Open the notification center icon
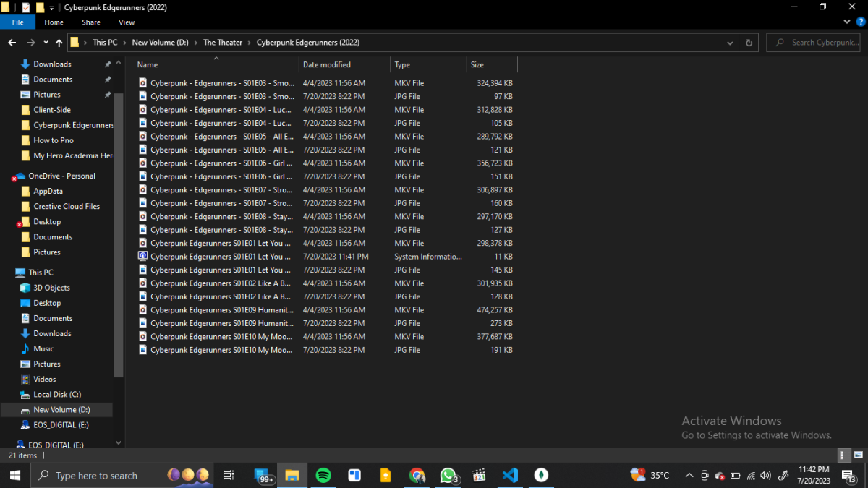This screenshot has height=488, width=868. [850, 475]
